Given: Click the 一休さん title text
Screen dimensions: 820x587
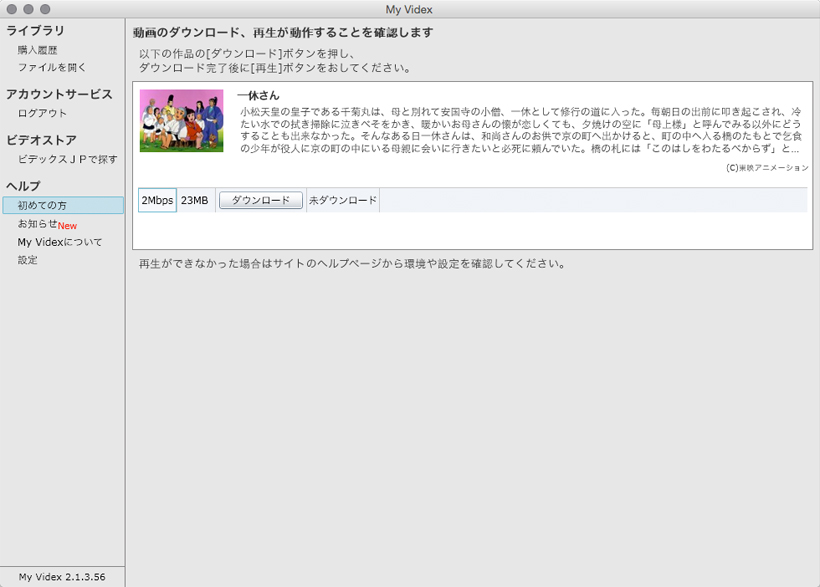Looking at the screenshot, I should tap(258, 95).
